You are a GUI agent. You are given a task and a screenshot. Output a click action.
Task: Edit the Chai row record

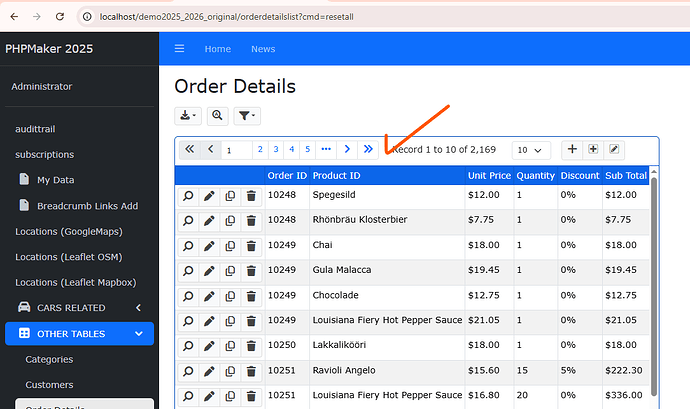209,246
